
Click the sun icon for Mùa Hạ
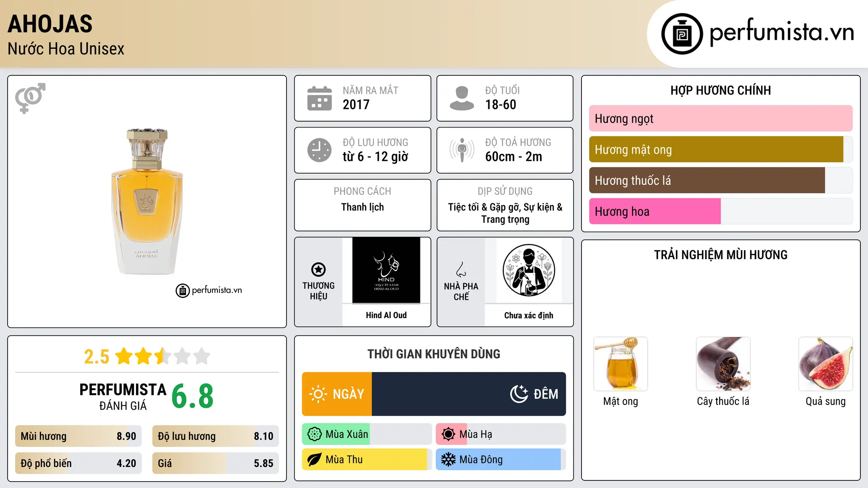tap(448, 434)
